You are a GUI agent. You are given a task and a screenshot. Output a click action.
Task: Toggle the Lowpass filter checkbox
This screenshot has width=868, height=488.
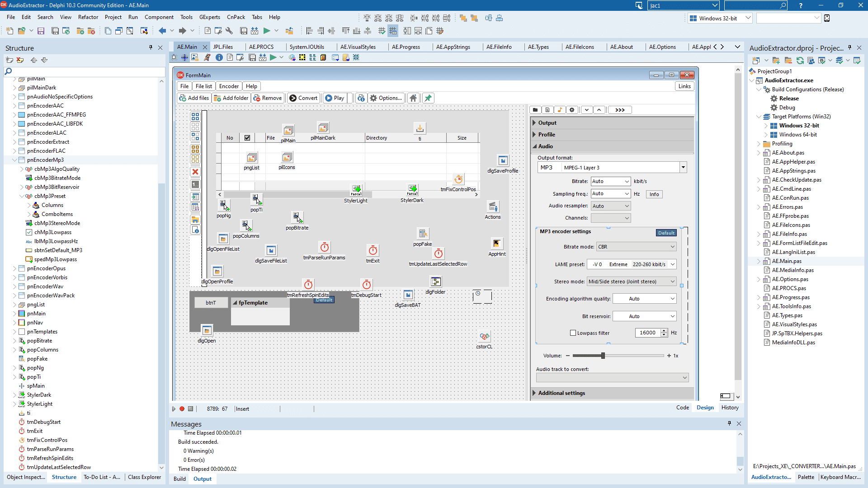click(x=573, y=333)
